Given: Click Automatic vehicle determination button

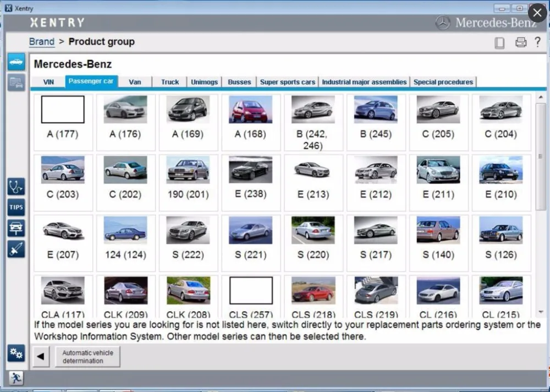Looking at the screenshot, I should [87, 357].
